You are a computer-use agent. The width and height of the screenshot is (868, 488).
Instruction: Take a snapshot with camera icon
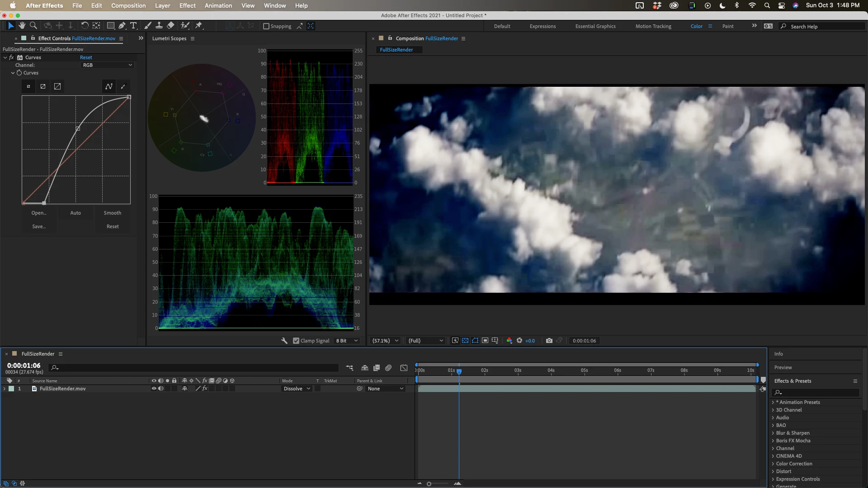point(549,341)
